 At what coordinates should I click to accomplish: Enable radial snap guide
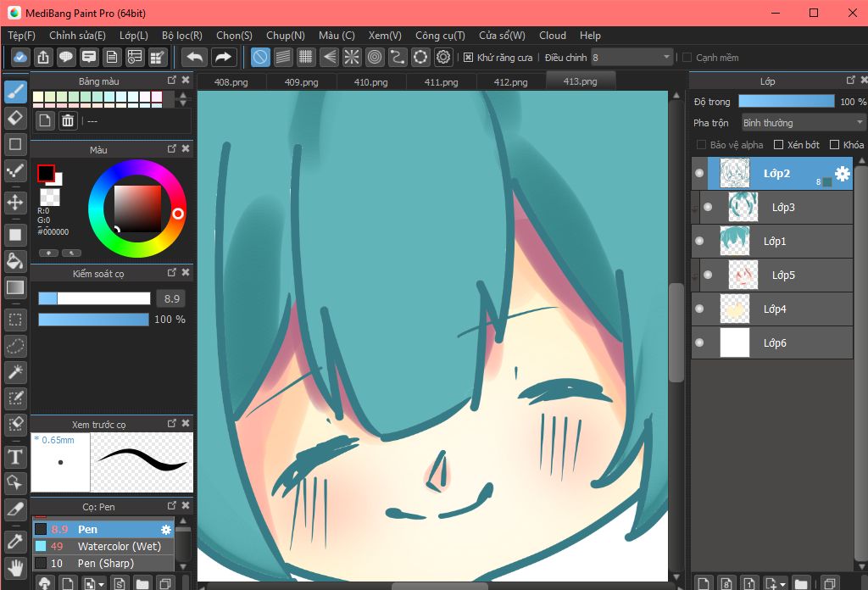click(352, 57)
